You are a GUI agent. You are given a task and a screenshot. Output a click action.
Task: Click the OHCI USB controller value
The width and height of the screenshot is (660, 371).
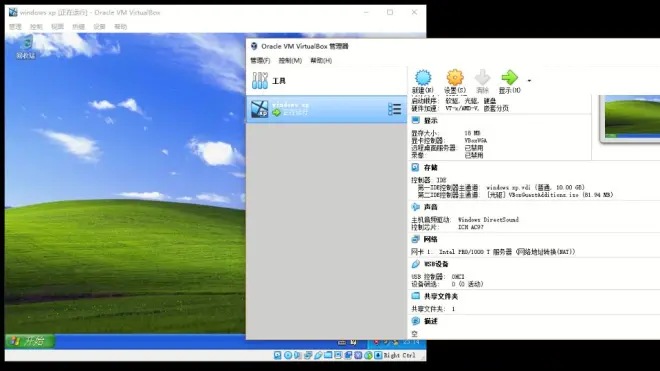point(458,277)
